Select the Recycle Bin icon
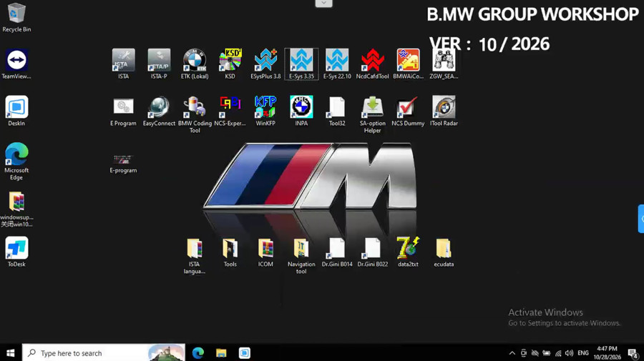Viewport: 644px width, 361px height. (x=16, y=17)
